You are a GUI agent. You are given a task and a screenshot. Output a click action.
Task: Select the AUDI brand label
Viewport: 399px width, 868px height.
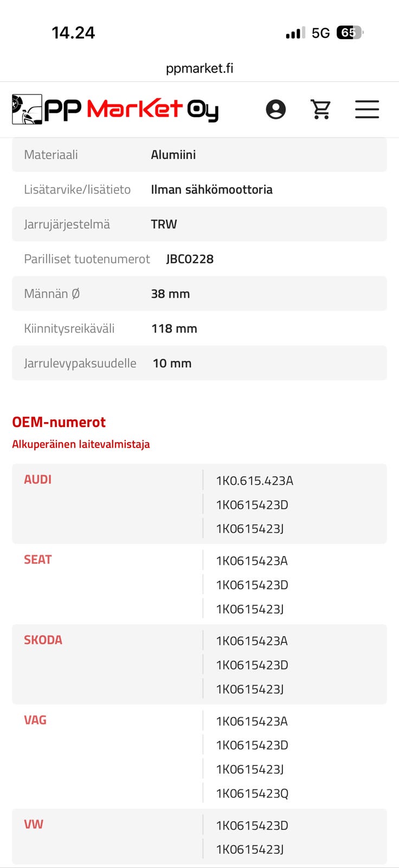[38, 480]
